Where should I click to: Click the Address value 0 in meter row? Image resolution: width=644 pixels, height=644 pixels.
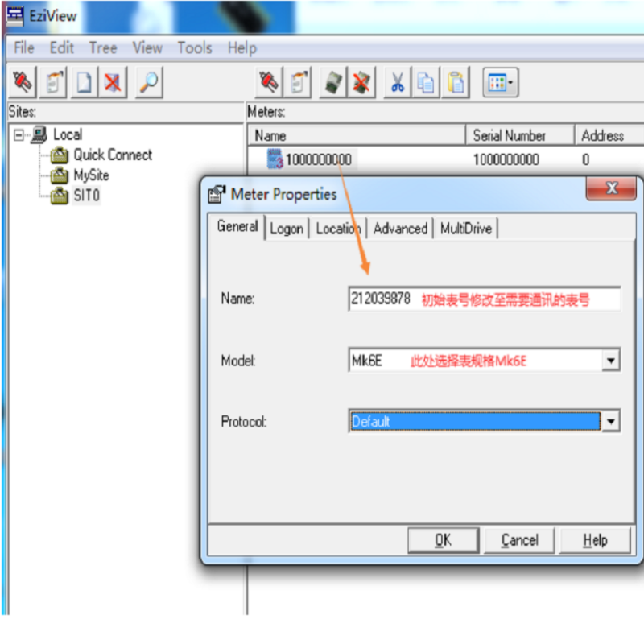click(586, 159)
